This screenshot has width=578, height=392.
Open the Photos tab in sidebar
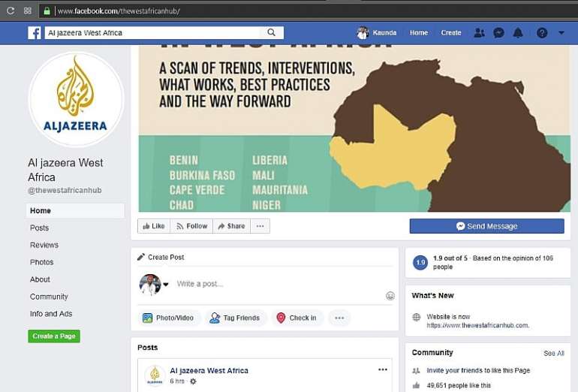coord(41,262)
